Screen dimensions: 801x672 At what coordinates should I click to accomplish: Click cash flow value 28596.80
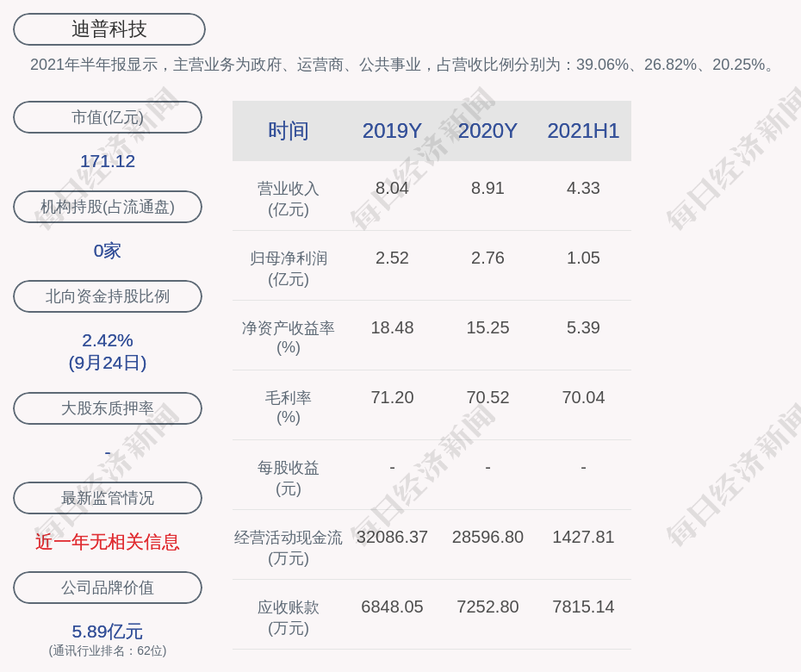[x=487, y=537]
